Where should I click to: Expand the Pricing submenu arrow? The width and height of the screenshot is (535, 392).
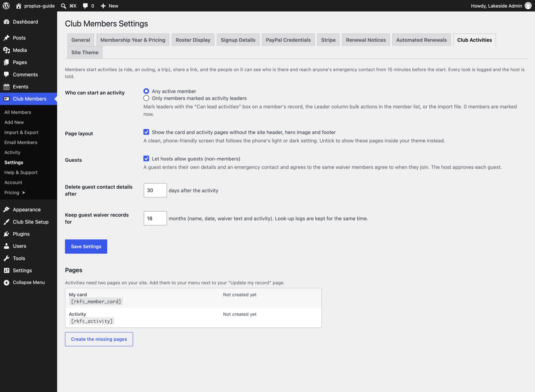coord(23,192)
